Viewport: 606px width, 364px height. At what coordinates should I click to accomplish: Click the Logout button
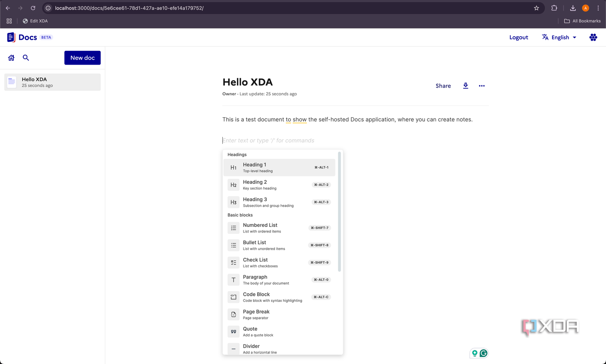pos(518,38)
